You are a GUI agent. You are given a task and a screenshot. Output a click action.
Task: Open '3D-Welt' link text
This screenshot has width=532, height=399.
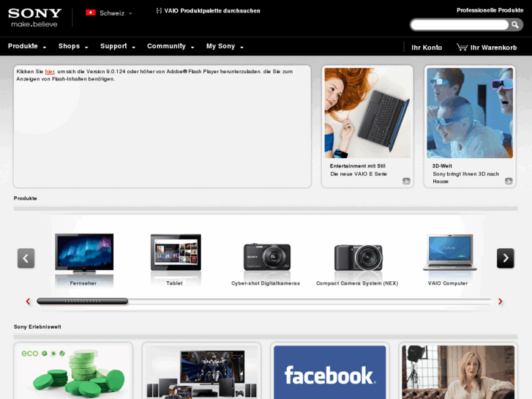(x=442, y=166)
